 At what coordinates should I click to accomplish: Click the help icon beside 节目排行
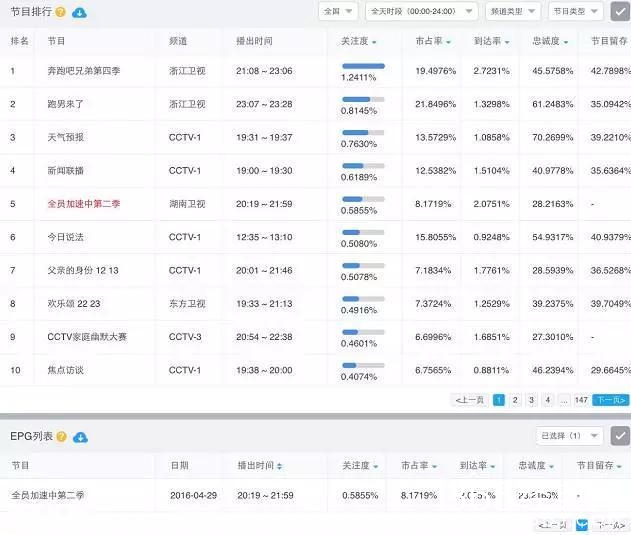[x=61, y=12]
